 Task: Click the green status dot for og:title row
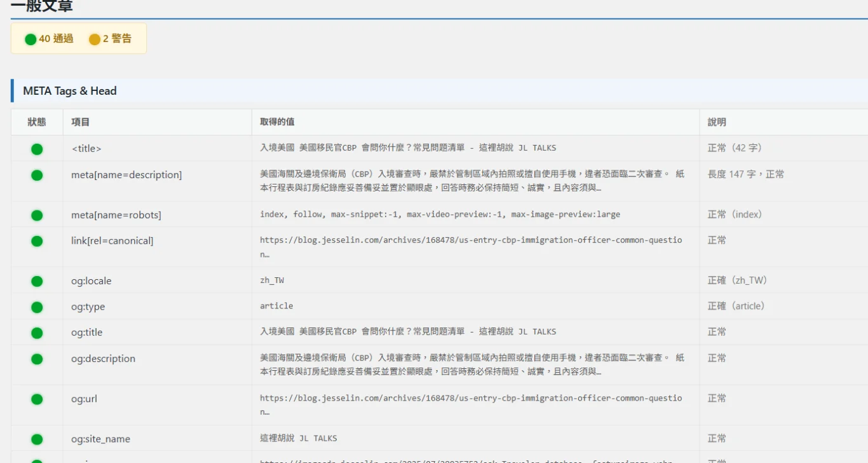[x=37, y=333]
